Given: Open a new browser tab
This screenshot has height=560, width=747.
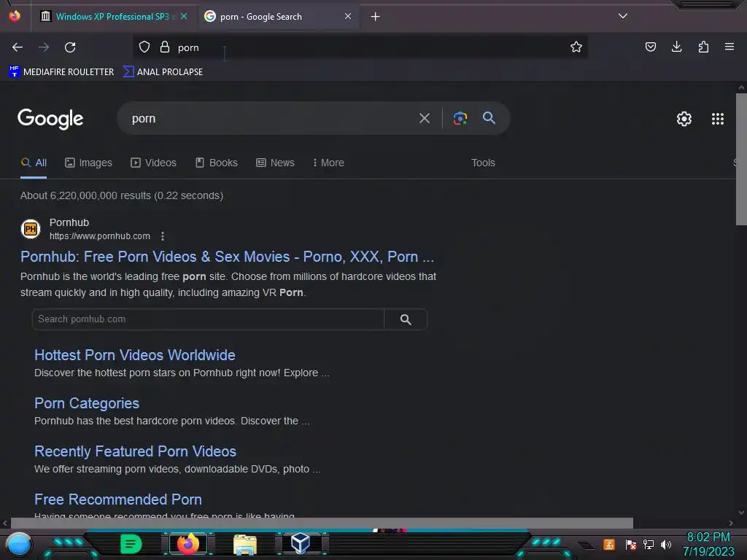Looking at the screenshot, I should [x=376, y=17].
